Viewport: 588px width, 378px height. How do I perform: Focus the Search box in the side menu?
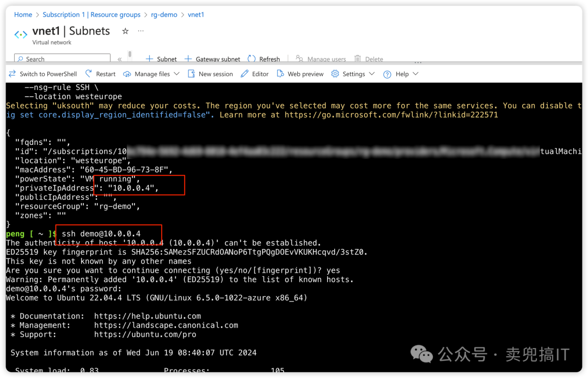point(62,58)
